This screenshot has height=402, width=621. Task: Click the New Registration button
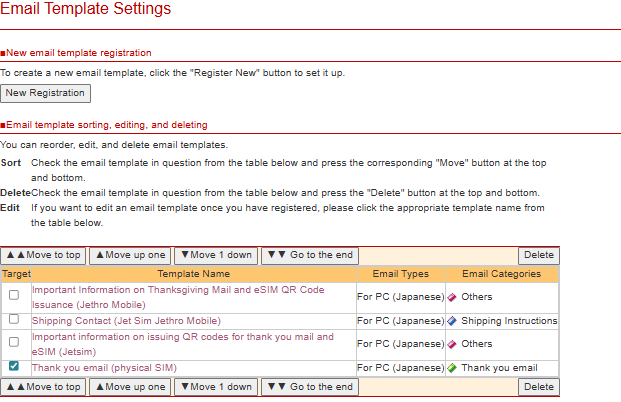45,93
